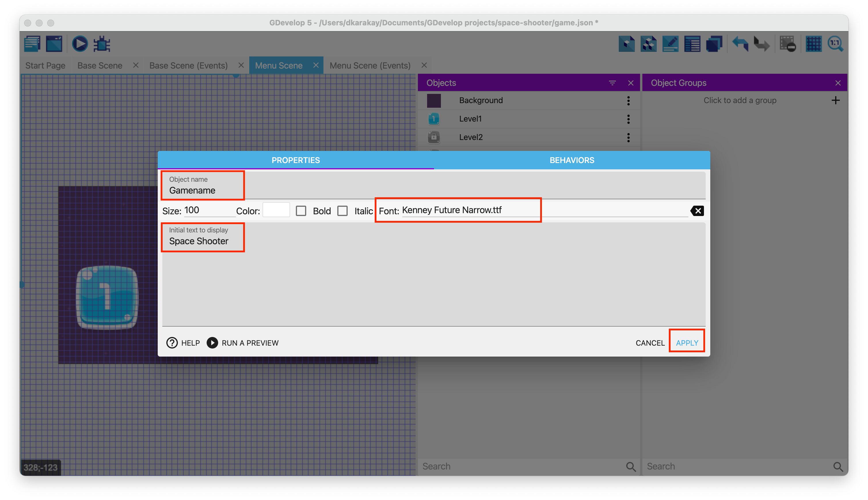868x500 pixels.
Task: Switch to Base Scene (Events) tab
Action: [x=188, y=66]
